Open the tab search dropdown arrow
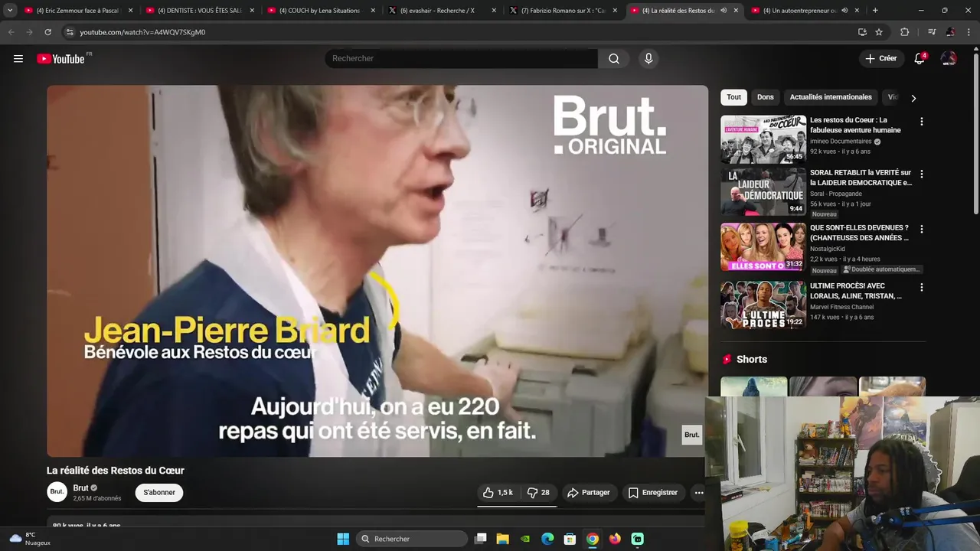 (9, 11)
